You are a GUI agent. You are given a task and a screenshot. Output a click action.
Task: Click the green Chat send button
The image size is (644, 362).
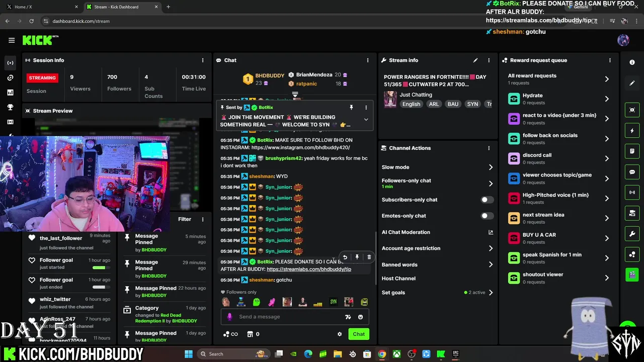359,334
